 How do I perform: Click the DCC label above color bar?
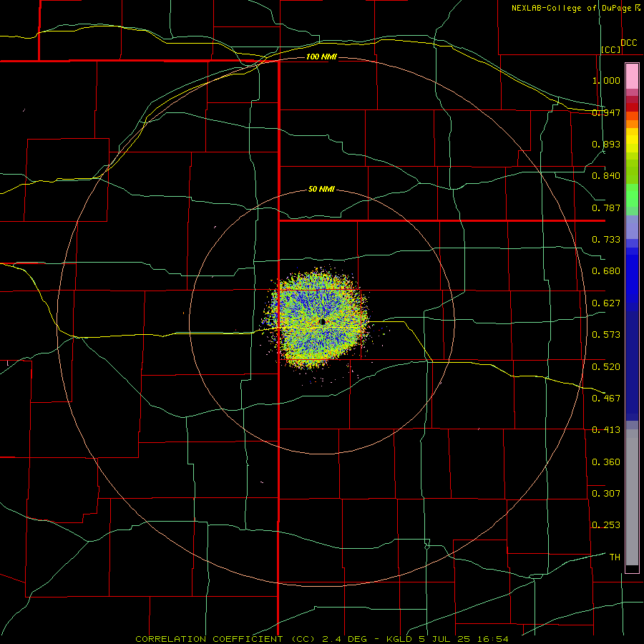(629, 43)
